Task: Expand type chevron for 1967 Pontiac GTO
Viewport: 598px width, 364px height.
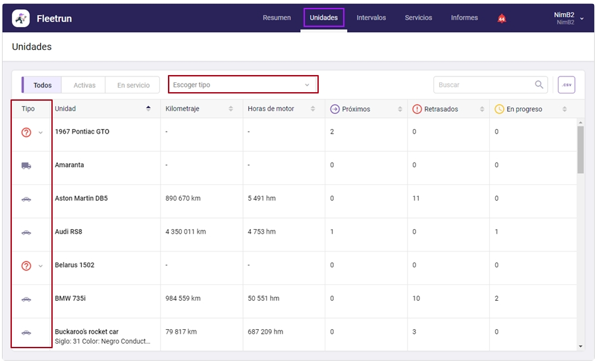Action: (40, 133)
